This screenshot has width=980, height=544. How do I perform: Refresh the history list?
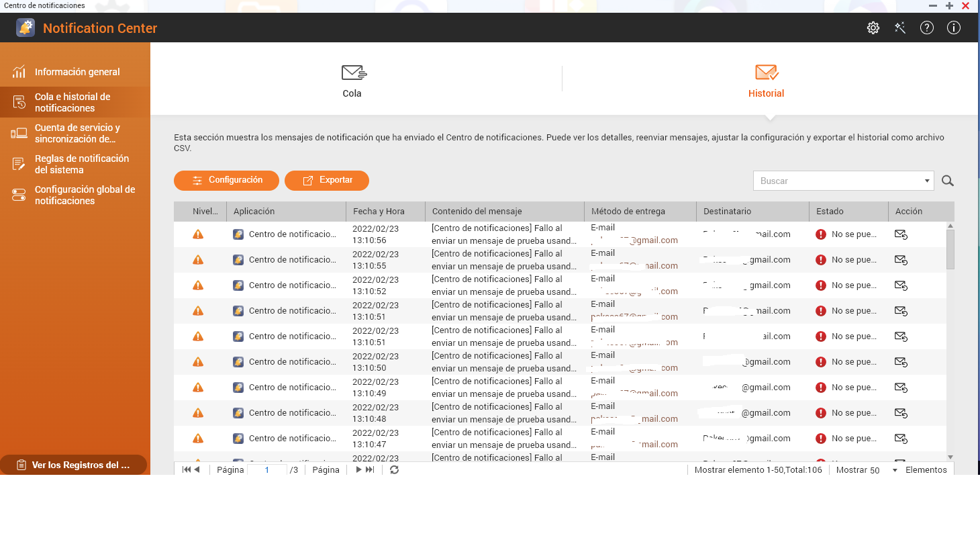395,470
